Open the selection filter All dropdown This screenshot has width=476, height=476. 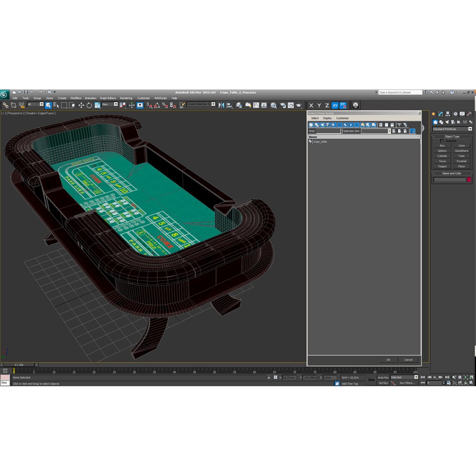pyautogui.click(x=36, y=104)
